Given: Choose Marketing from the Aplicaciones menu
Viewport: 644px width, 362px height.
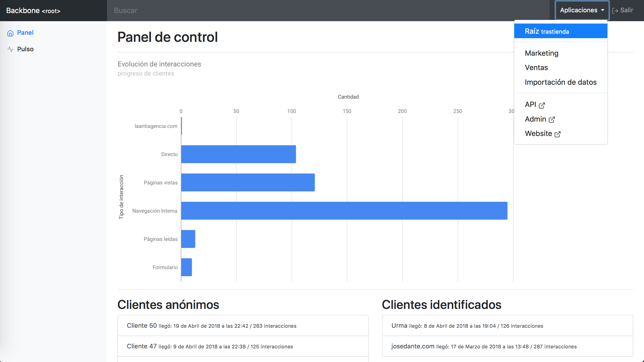Looking at the screenshot, I should 541,53.
